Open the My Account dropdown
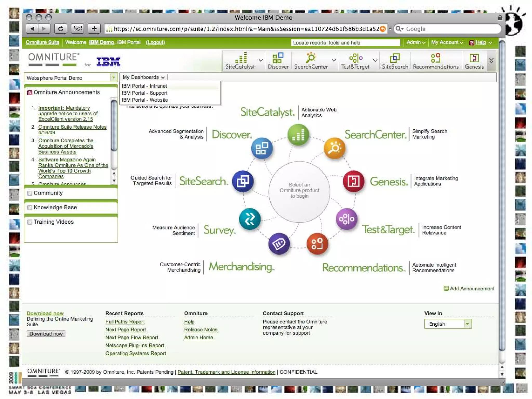The width and height of the screenshot is (532, 399). pos(447,42)
